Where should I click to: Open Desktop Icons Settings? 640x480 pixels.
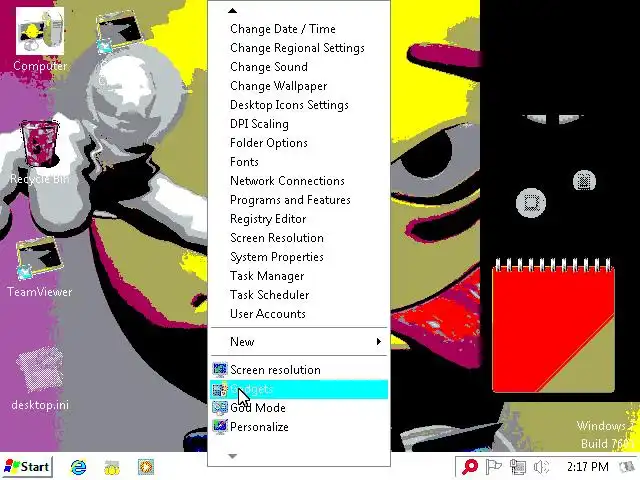coord(299,105)
